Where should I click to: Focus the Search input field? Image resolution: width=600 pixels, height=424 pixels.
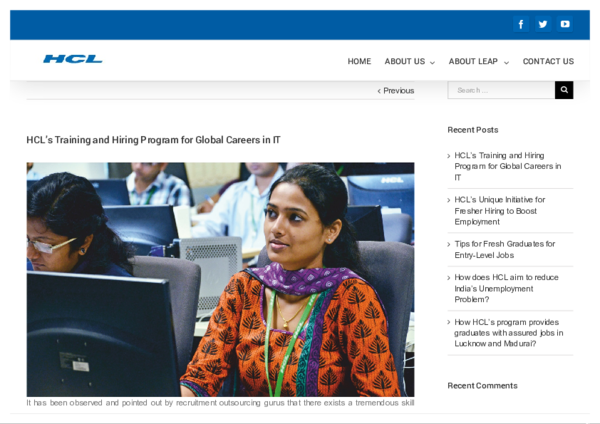point(500,90)
